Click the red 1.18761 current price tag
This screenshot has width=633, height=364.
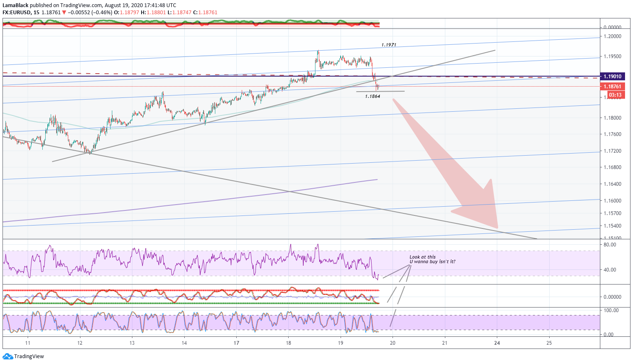(x=612, y=87)
